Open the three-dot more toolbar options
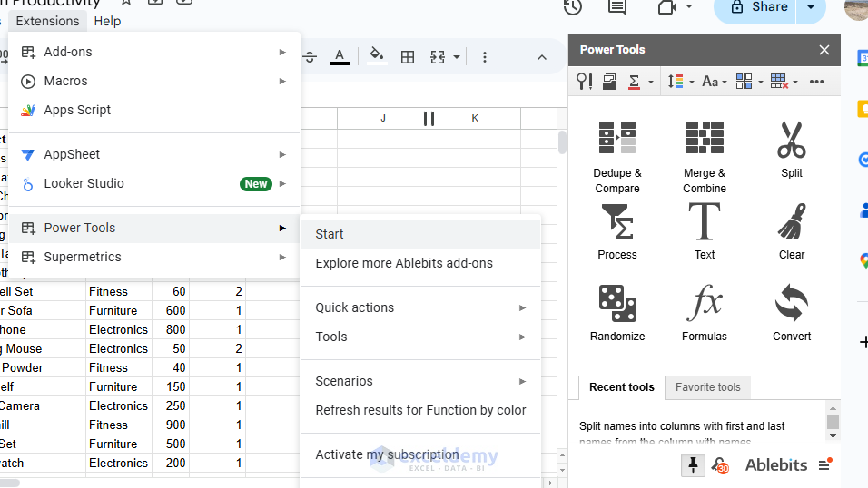 tap(484, 57)
